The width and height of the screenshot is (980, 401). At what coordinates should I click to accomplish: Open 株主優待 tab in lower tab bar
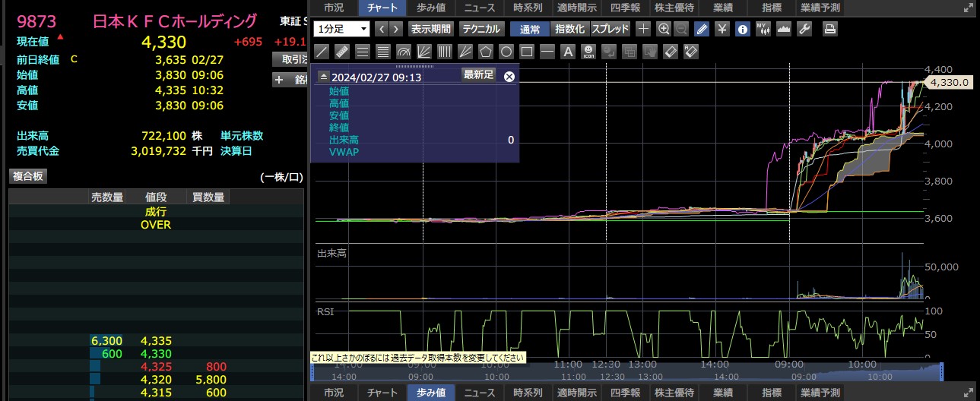(x=674, y=393)
